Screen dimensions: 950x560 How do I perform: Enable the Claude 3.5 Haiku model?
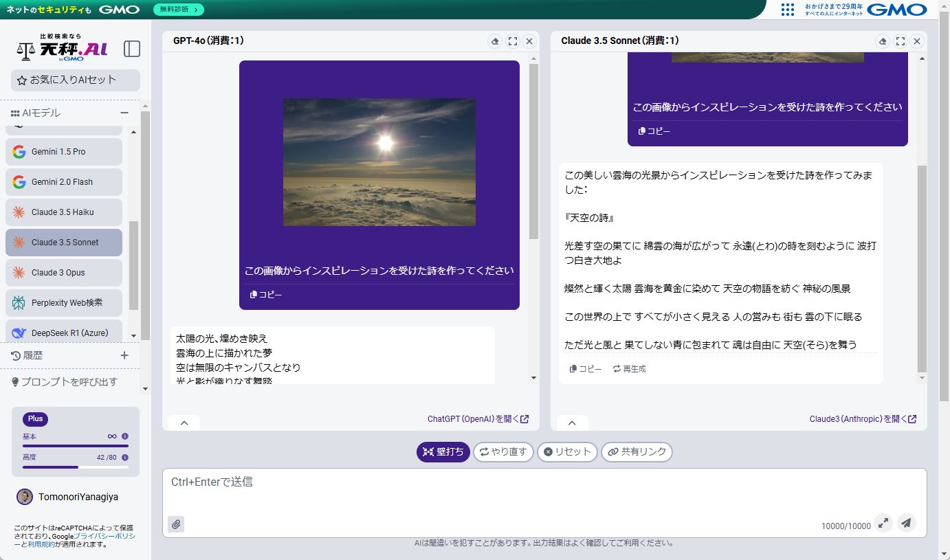click(x=63, y=212)
